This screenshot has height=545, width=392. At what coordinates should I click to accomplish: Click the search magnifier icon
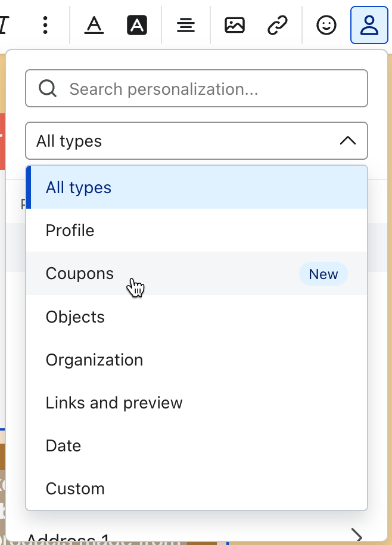click(48, 89)
